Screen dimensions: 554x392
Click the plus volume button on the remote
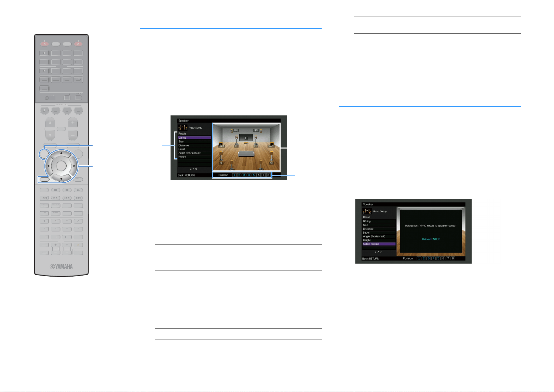tap(72, 123)
